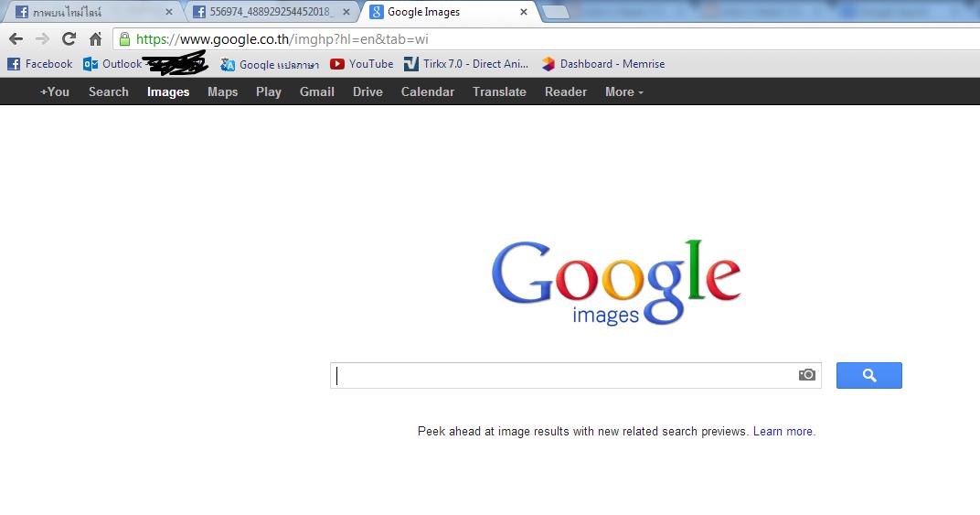
Task: Open Gmail from the Google bar
Action: coord(317,92)
